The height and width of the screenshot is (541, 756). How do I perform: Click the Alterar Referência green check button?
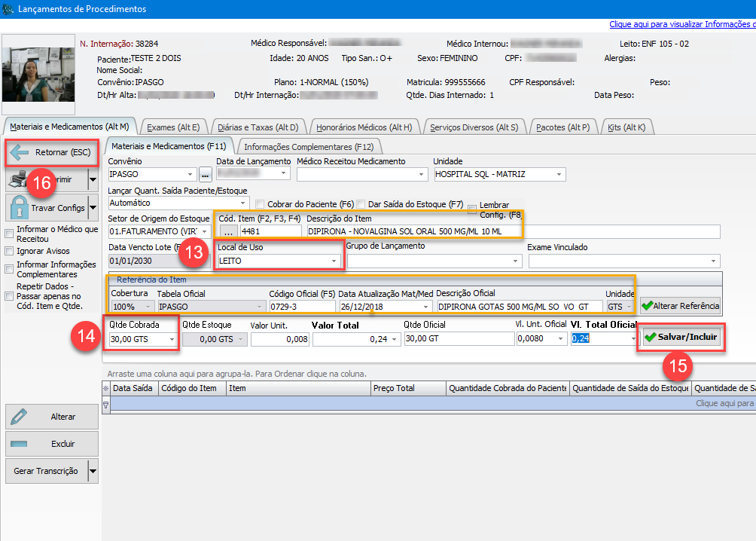coord(680,306)
